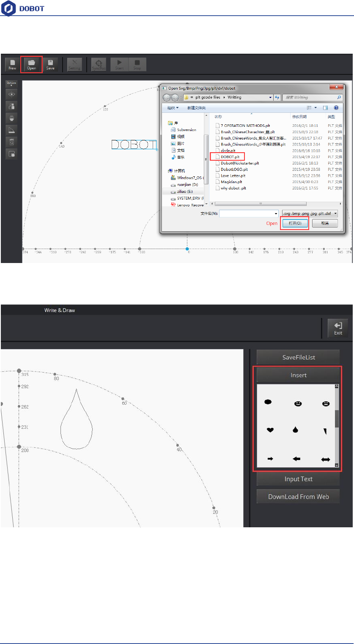
Task: Toggle the preview pane icon
Action: 326,108
